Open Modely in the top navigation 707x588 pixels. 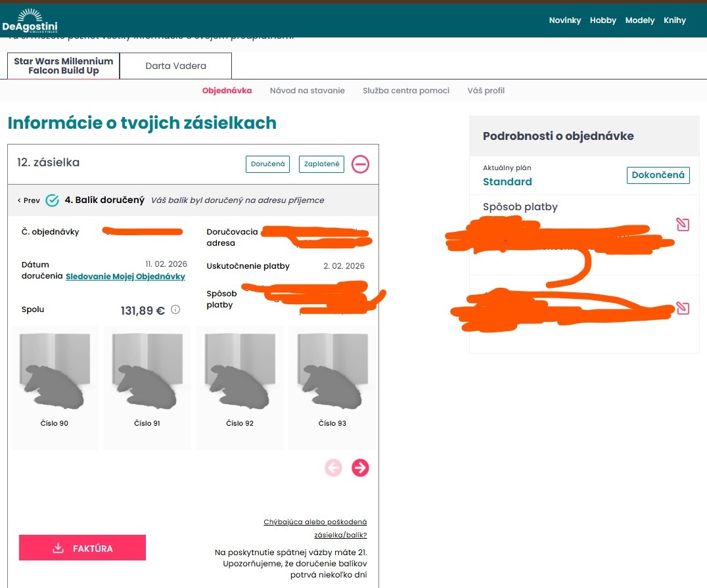tap(639, 20)
